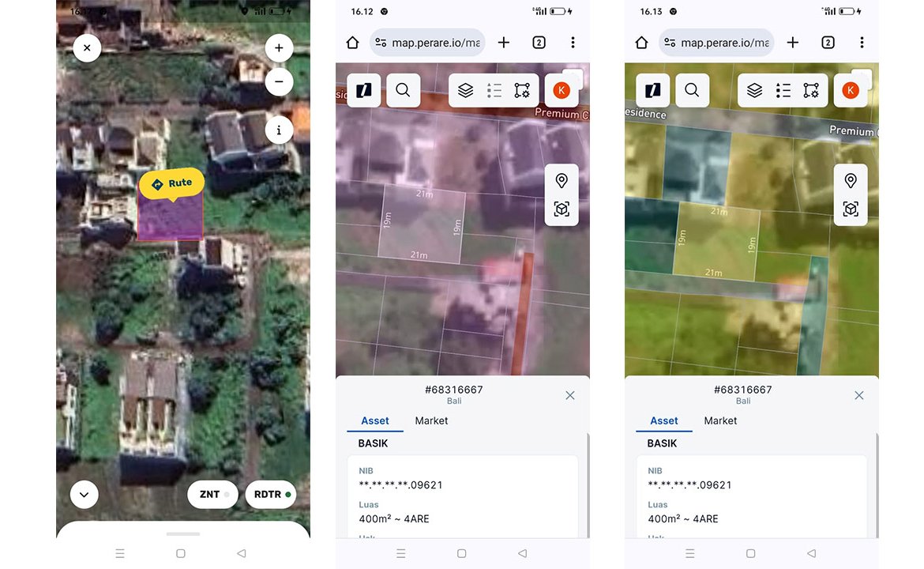The height and width of the screenshot is (569, 924).
Task: Open the legend list icon in right screen
Action: click(x=783, y=91)
